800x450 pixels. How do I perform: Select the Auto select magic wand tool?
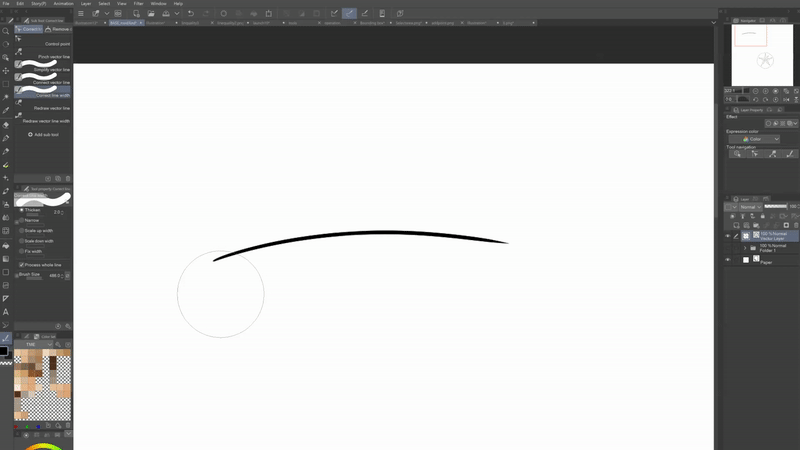6,97
